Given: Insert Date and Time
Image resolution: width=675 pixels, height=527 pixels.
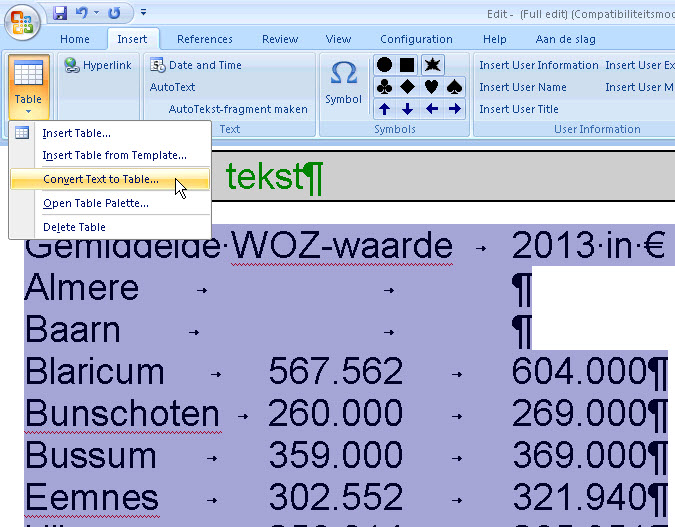Looking at the screenshot, I should [x=196, y=65].
